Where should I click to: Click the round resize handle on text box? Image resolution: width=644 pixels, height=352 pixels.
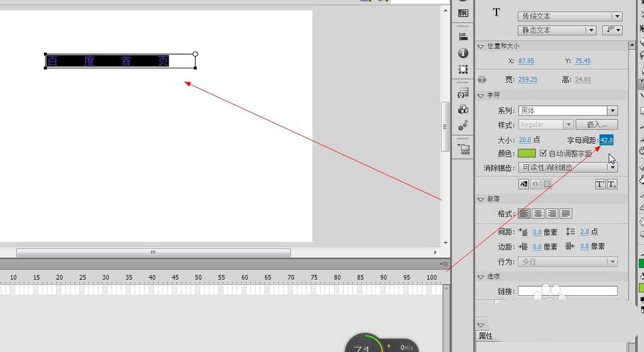coord(195,54)
